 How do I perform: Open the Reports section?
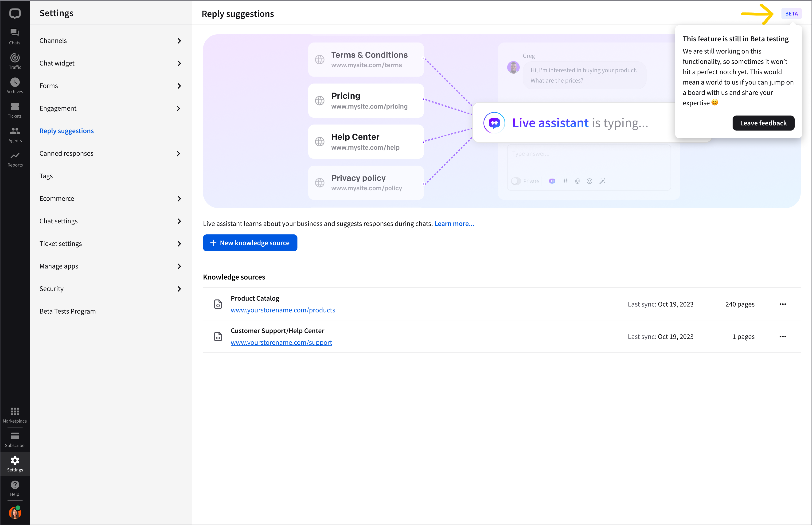[x=15, y=159]
